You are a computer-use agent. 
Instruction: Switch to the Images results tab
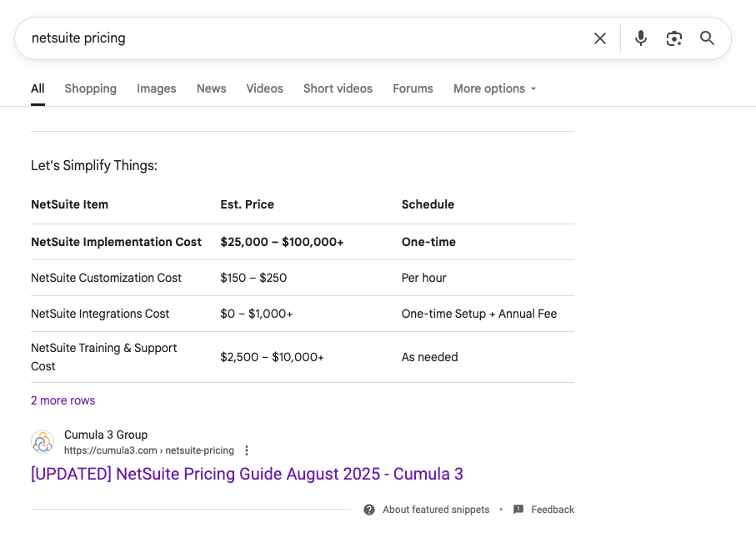[156, 88]
